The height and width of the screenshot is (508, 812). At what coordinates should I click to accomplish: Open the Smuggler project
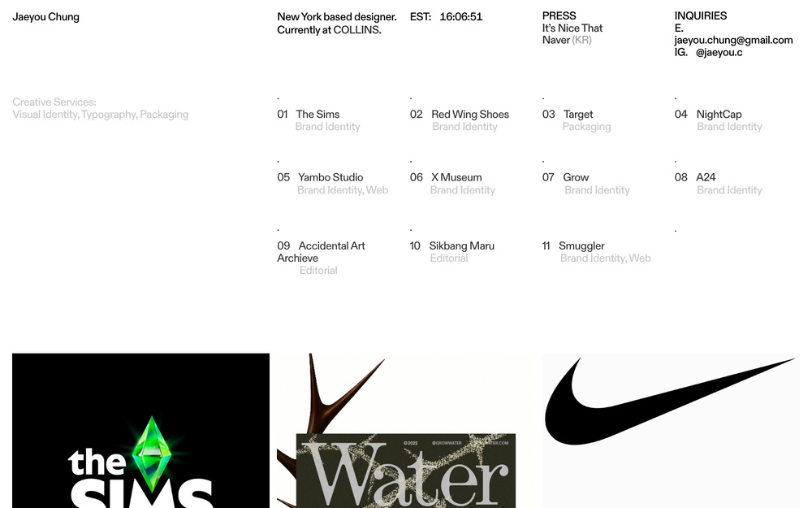pos(581,246)
